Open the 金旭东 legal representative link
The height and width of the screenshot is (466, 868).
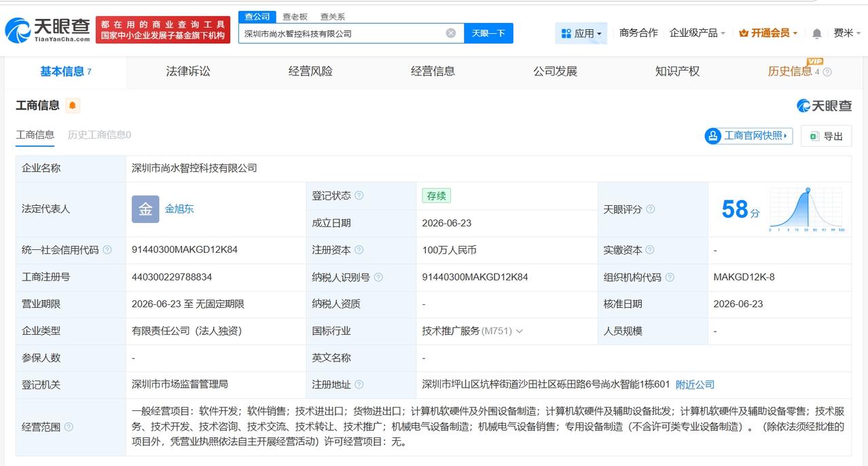pyautogui.click(x=179, y=209)
